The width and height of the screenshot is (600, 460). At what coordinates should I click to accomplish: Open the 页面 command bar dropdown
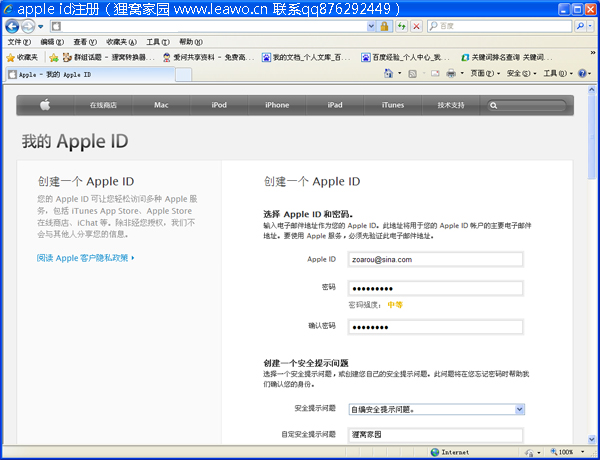pyautogui.click(x=485, y=73)
